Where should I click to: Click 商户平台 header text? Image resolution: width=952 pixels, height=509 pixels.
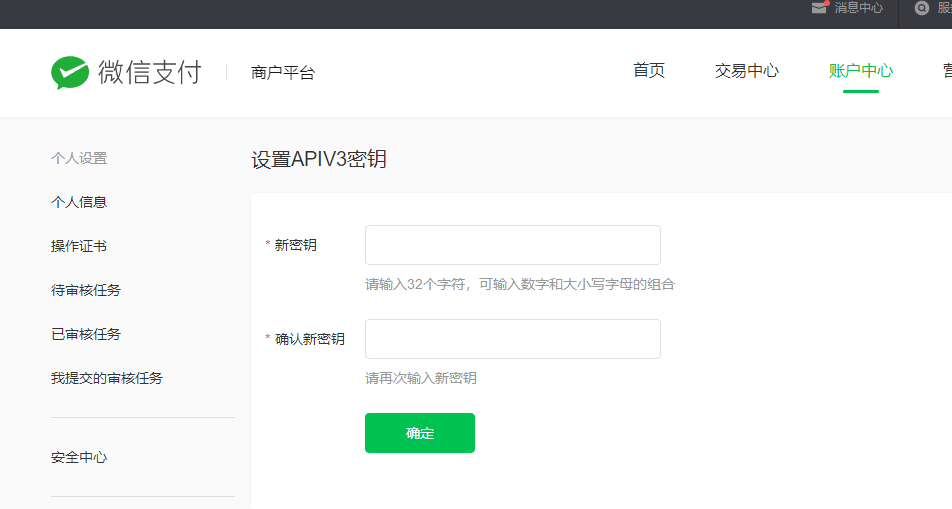pyautogui.click(x=283, y=73)
